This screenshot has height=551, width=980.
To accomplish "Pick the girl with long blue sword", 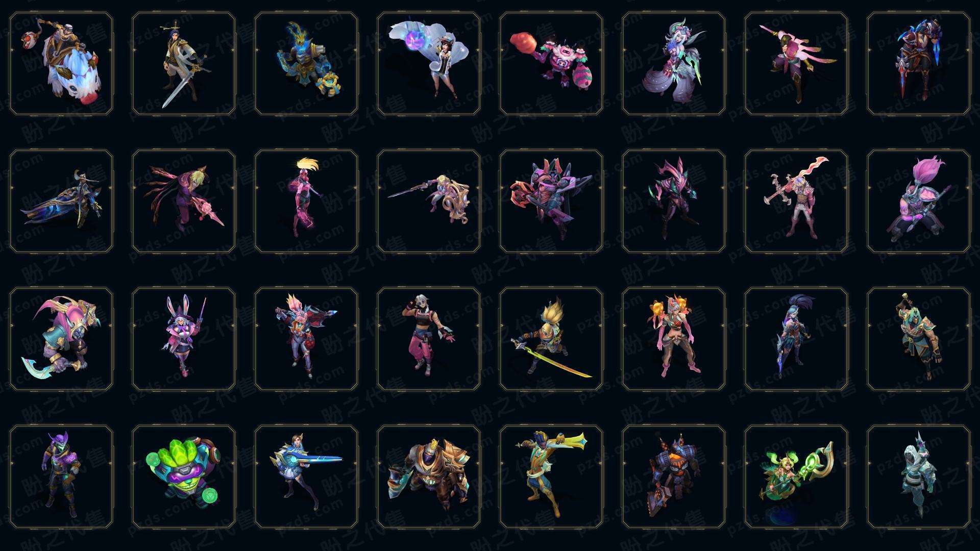I will [x=306, y=477].
